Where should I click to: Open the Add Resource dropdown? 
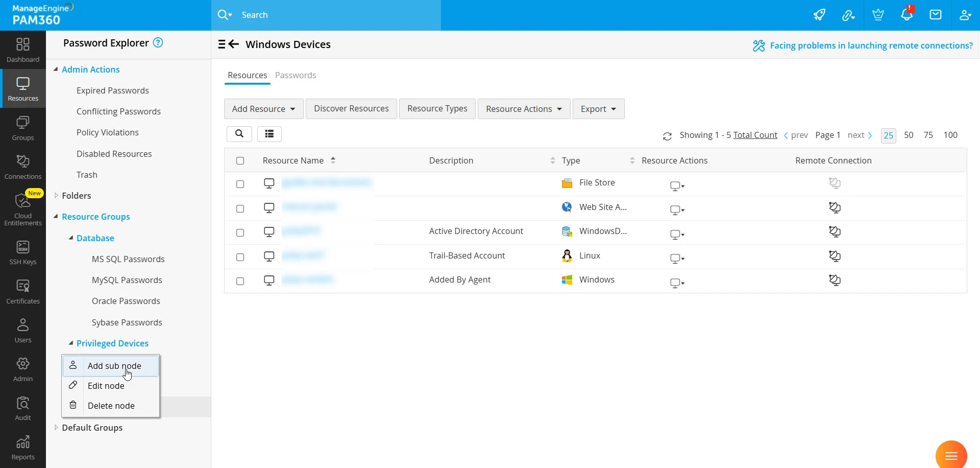point(263,109)
